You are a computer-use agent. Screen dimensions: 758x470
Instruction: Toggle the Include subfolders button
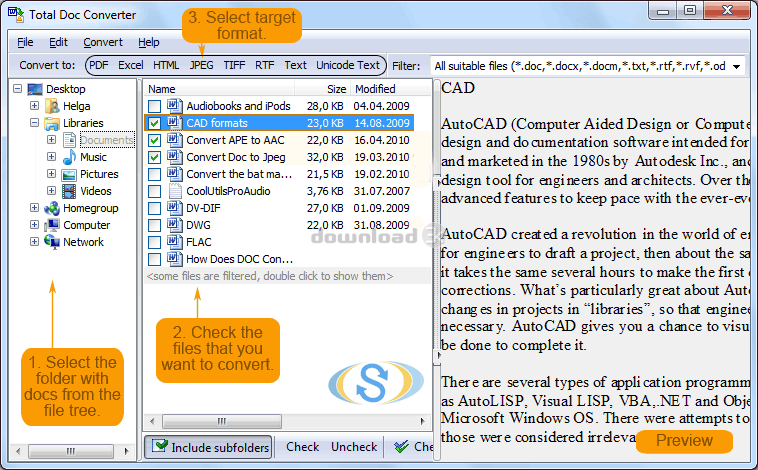[209, 447]
